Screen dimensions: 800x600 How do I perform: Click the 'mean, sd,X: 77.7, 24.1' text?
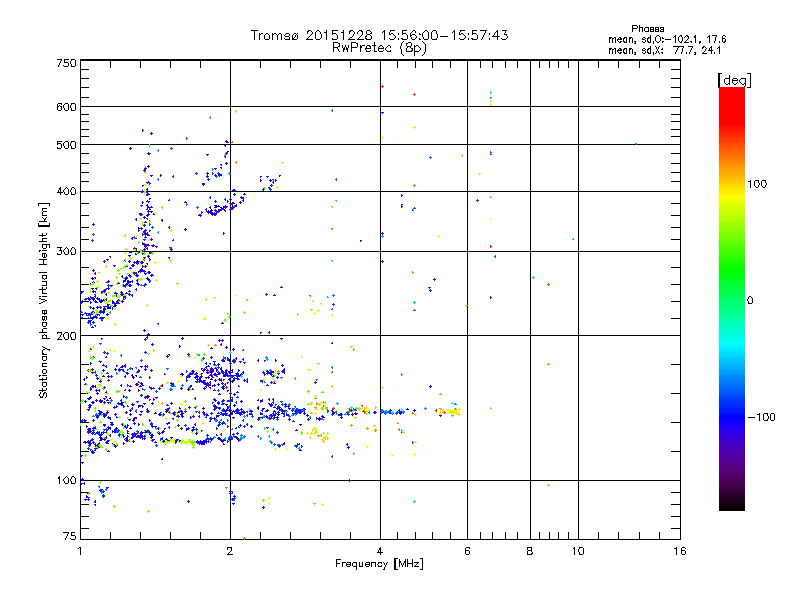664,50
